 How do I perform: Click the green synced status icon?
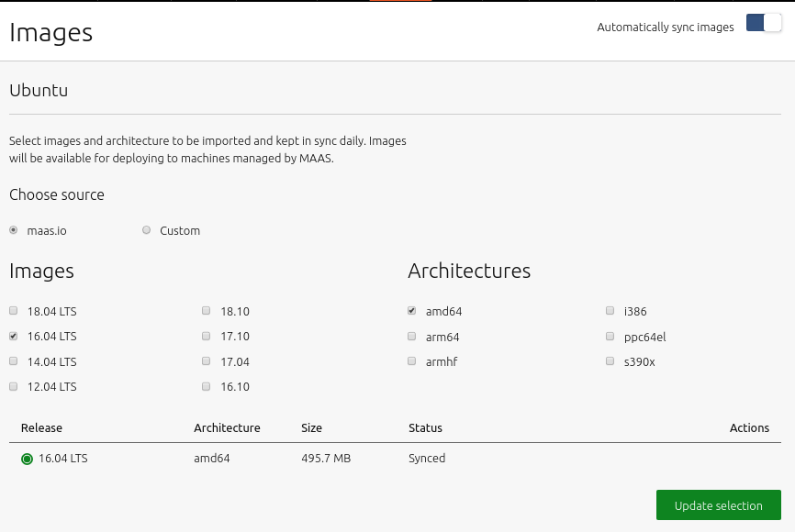(27, 459)
